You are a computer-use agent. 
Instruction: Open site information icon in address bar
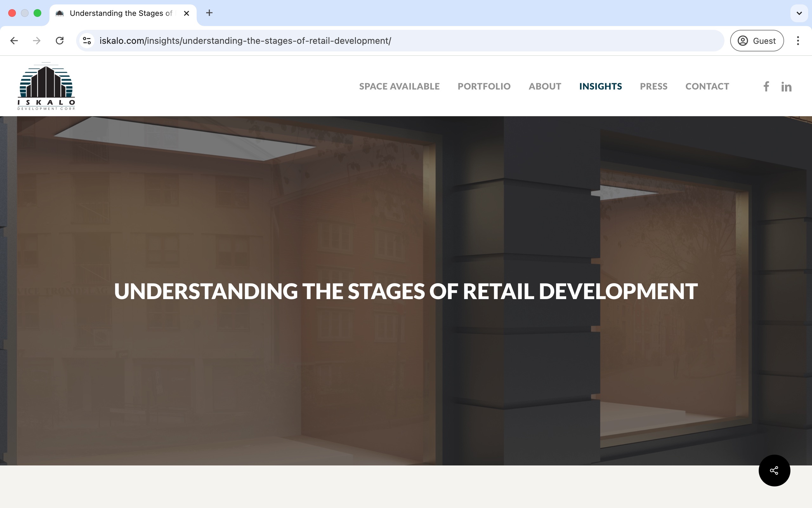tap(87, 41)
